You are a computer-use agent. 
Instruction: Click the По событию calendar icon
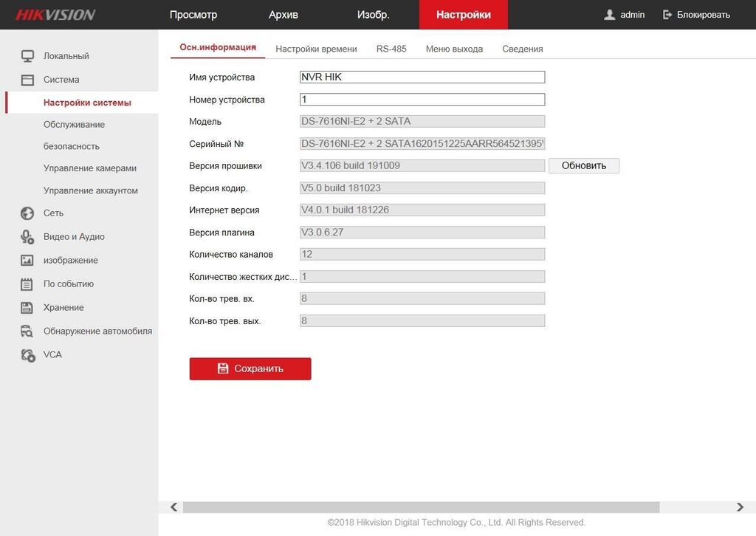pos(27,284)
